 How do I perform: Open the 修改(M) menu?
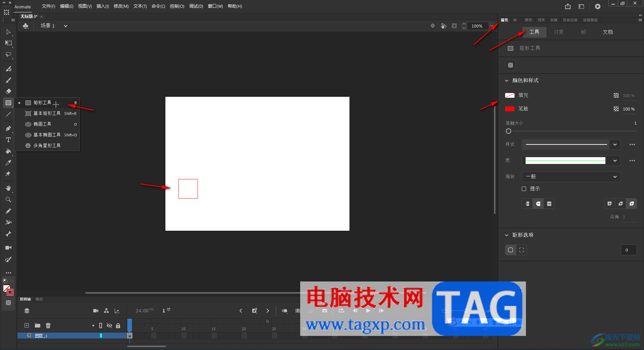[121, 6]
